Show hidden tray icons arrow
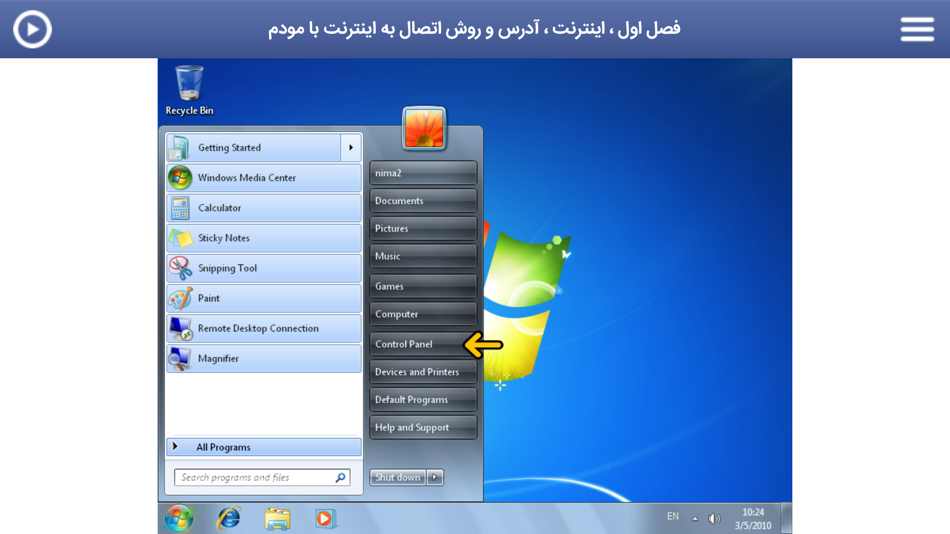This screenshot has height=534, width=950. coord(695,519)
